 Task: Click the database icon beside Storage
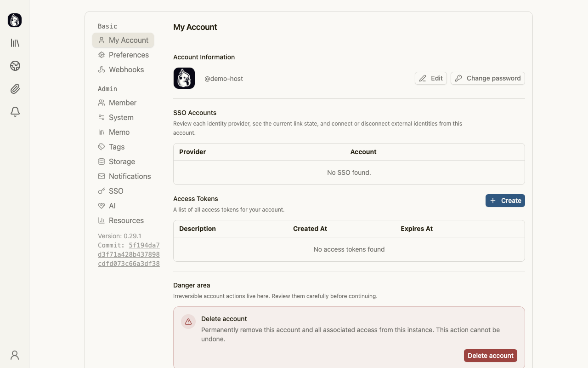coord(102,161)
